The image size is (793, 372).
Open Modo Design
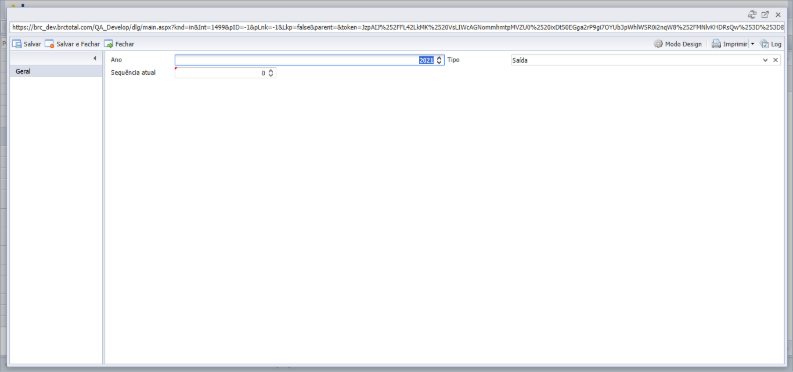click(678, 44)
